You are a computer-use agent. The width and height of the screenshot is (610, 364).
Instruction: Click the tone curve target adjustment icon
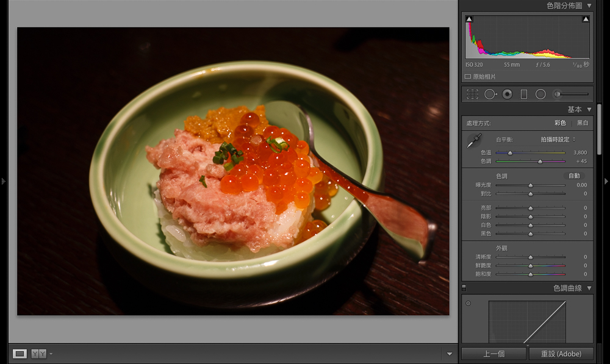468,303
